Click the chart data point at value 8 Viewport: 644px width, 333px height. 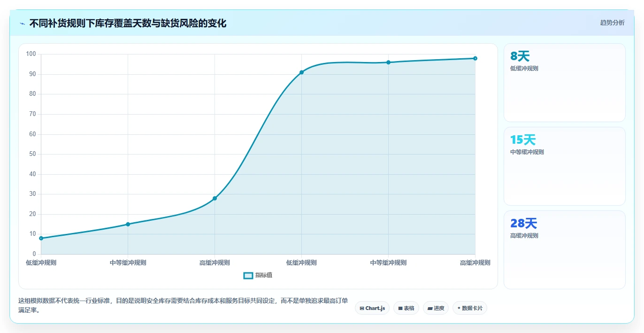click(41, 238)
